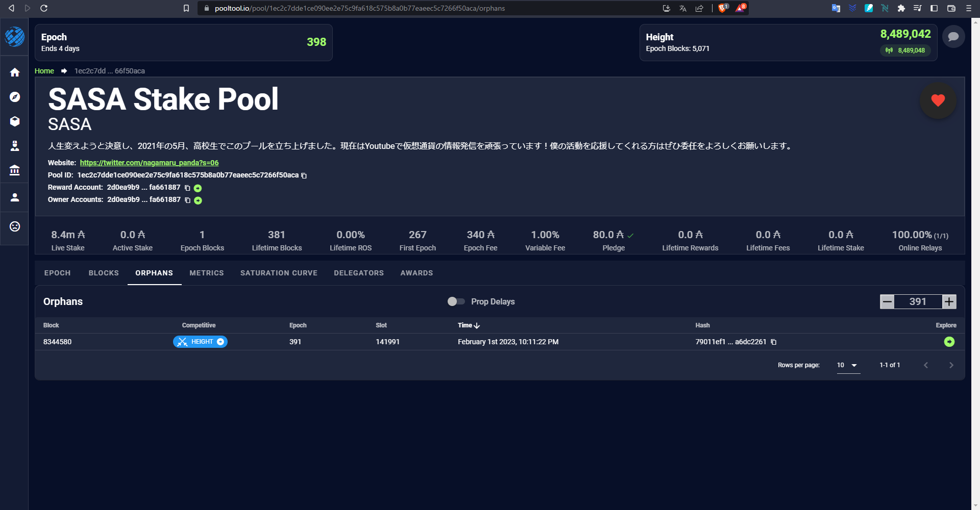Viewport: 980px width, 510px height.
Task: Copy the Pool ID using its copy icon
Action: pyautogui.click(x=304, y=175)
